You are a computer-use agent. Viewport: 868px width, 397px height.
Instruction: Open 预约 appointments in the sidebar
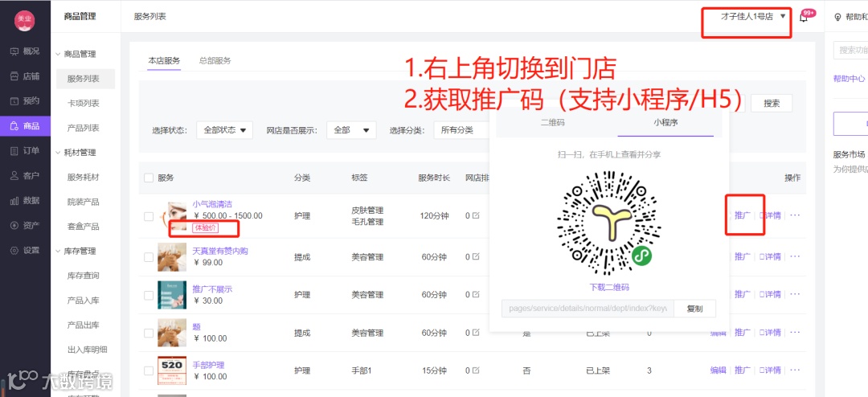[x=25, y=101]
